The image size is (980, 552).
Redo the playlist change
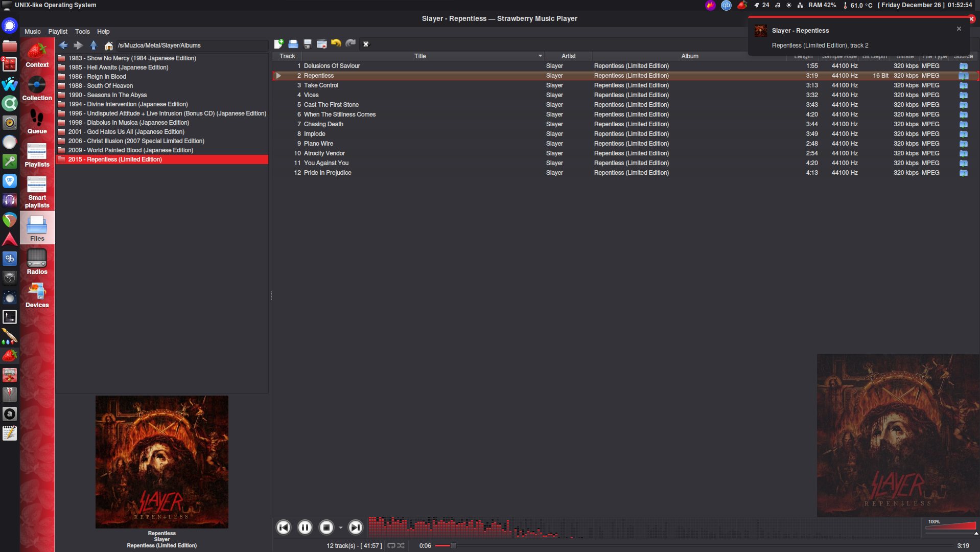click(x=351, y=44)
